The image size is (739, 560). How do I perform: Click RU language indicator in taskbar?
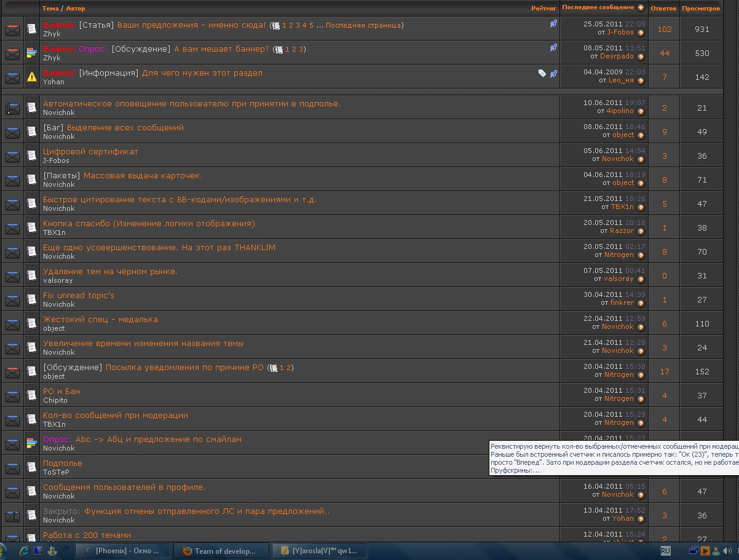click(x=665, y=551)
